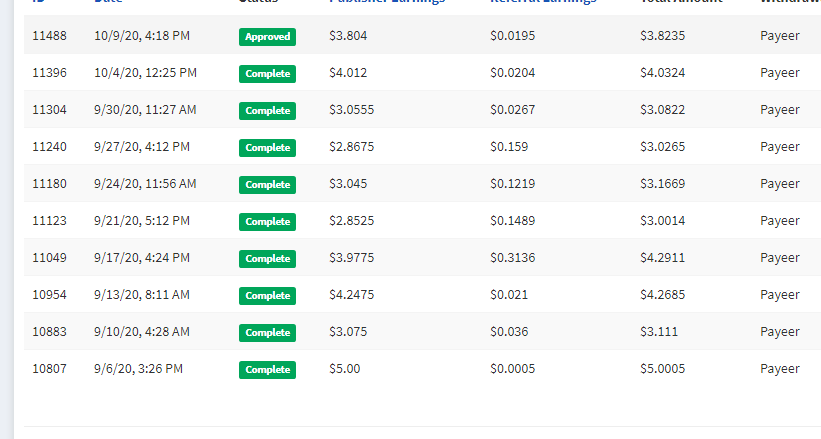Select withdrawal ID 10807 cell
821x439 pixels.
click(49, 369)
